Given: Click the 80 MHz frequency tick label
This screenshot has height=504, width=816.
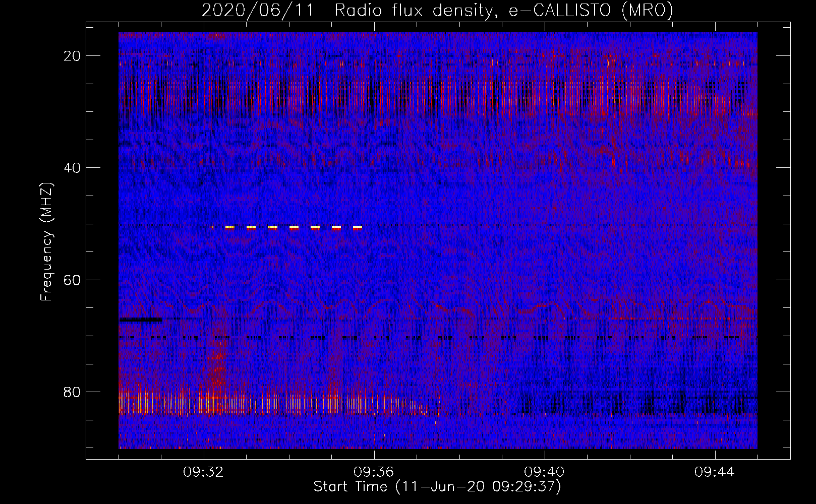Looking at the screenshot, I should (x=73, y=392).
